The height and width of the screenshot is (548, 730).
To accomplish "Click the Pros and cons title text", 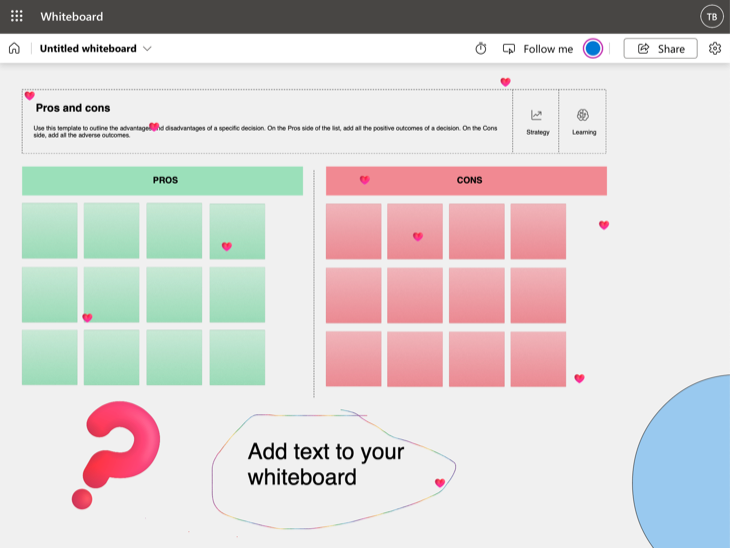I will pos(73,108).
